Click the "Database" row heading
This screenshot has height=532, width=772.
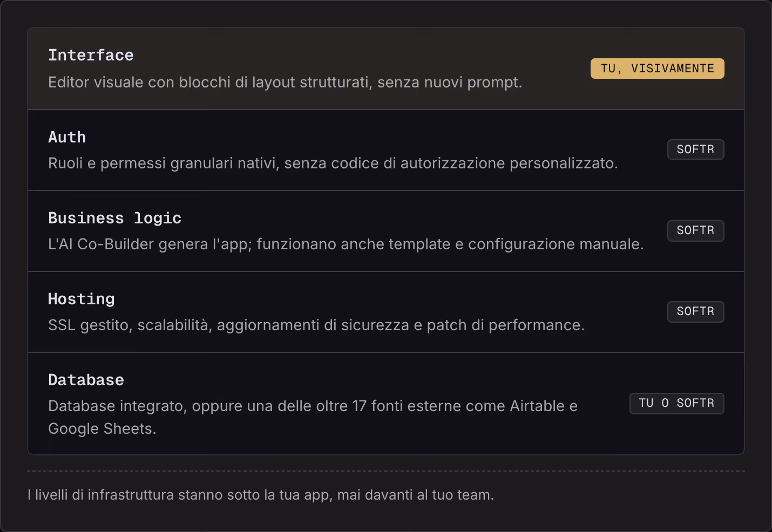86,380
